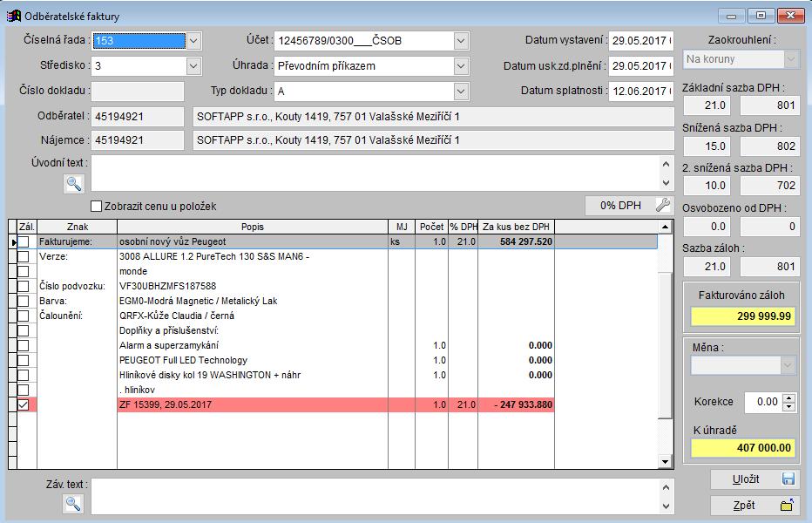Viewport: 812px width, 523px height.
Task: Click the K úhradě 407 000.00 field
Action: (742, 448)
